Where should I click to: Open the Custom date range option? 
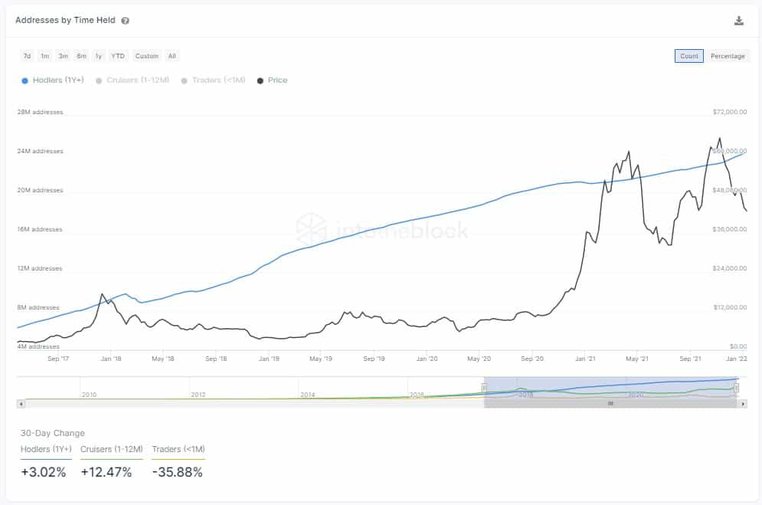pyautogui.click(x=146, y=56)
